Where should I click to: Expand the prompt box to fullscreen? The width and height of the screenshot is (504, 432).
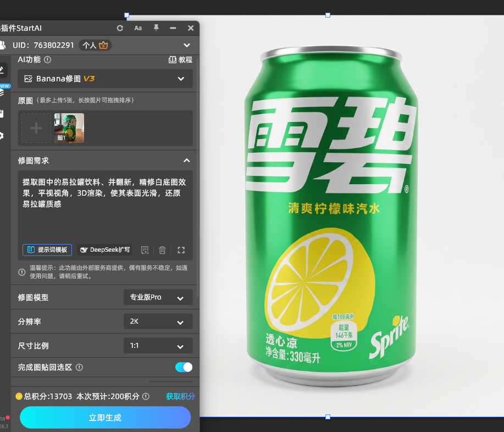(181, 250)
